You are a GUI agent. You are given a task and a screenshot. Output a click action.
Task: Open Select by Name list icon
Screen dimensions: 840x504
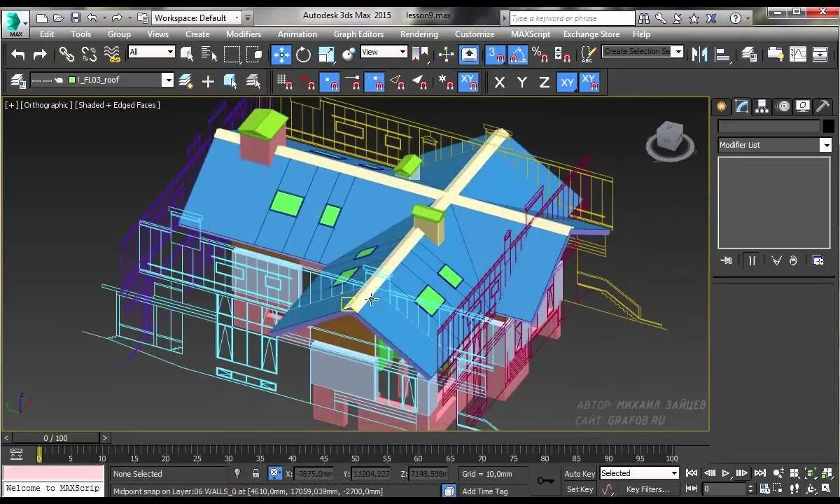pyautogui.click(x=209, y=54)
